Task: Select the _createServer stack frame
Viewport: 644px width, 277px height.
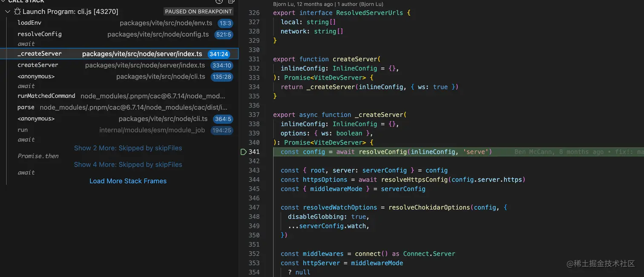Action: pyautogui.click(x=119, y=54)
